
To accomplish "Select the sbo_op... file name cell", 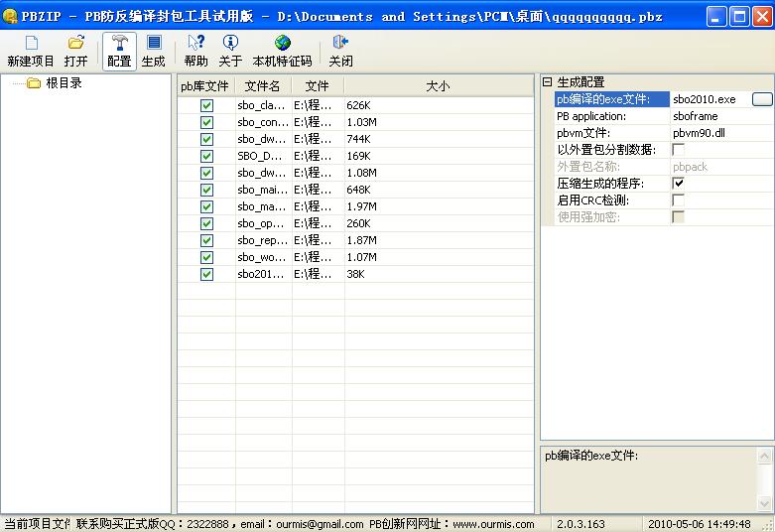I will click(263, 223).
